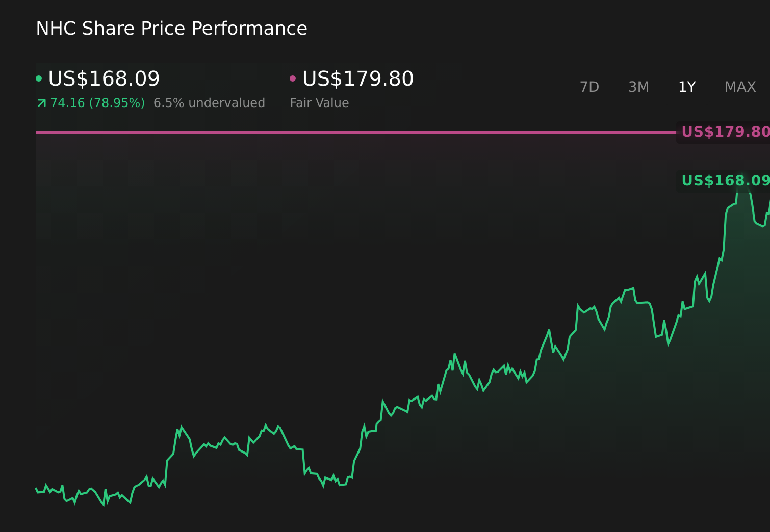Click the green up-arrow gain icon
770x532 pixels.
tap(42, 103)
